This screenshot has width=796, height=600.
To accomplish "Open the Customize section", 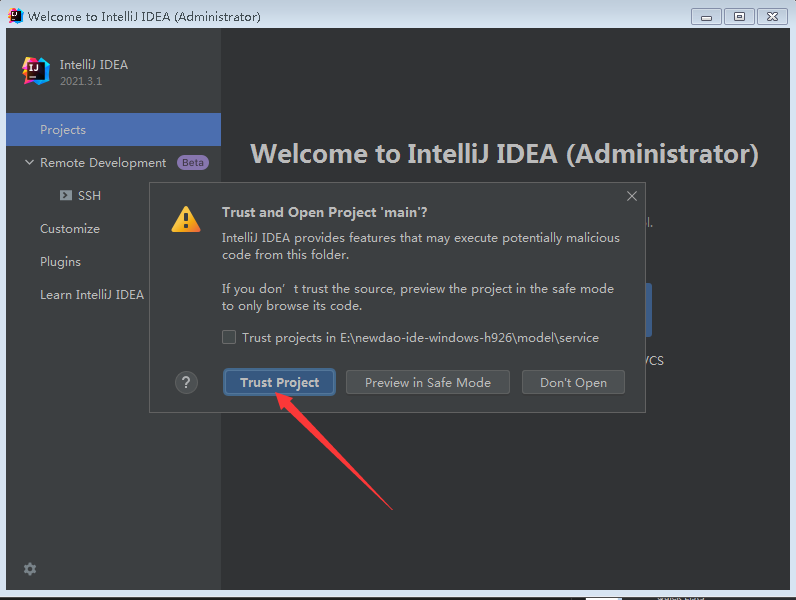I will pyautogui.click(x=70, y=228).
